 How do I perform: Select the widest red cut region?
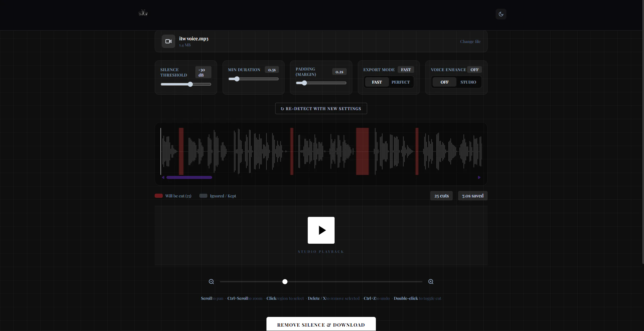[362, 151]
